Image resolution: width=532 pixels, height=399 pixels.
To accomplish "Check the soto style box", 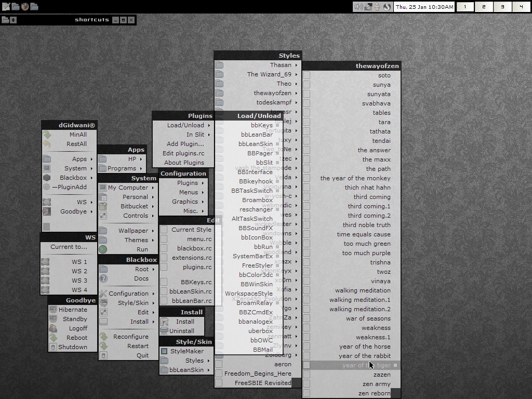I will (307, 75).
